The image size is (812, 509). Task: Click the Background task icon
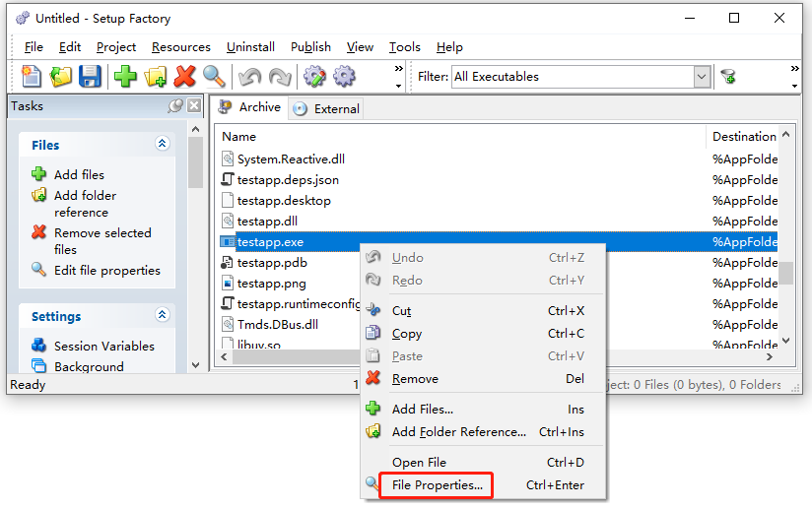38,365
